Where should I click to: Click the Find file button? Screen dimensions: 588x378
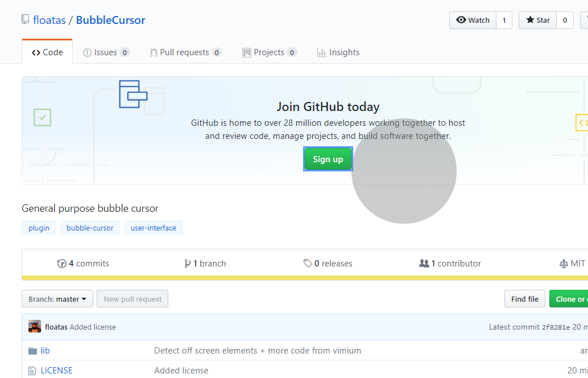point(525,299)
